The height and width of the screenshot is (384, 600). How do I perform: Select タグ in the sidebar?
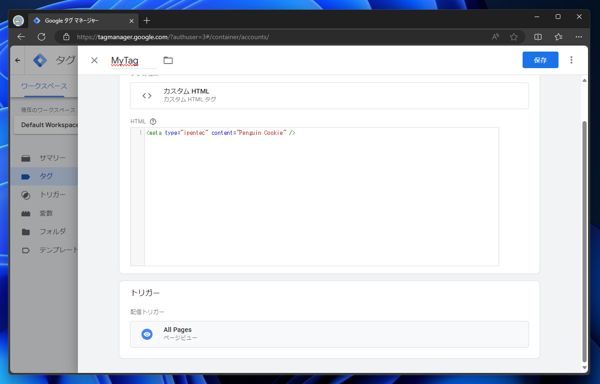click(x=44, y=176)
